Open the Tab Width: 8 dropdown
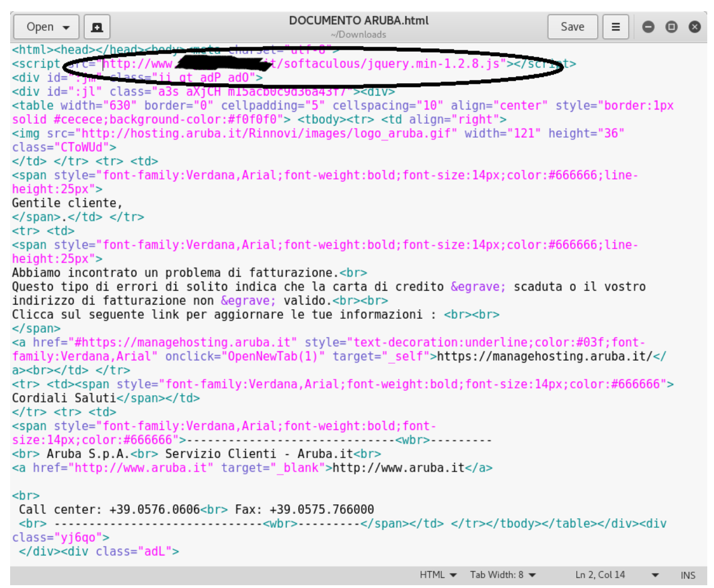Screen dimensions: 714x588 (x=503, y=575)
